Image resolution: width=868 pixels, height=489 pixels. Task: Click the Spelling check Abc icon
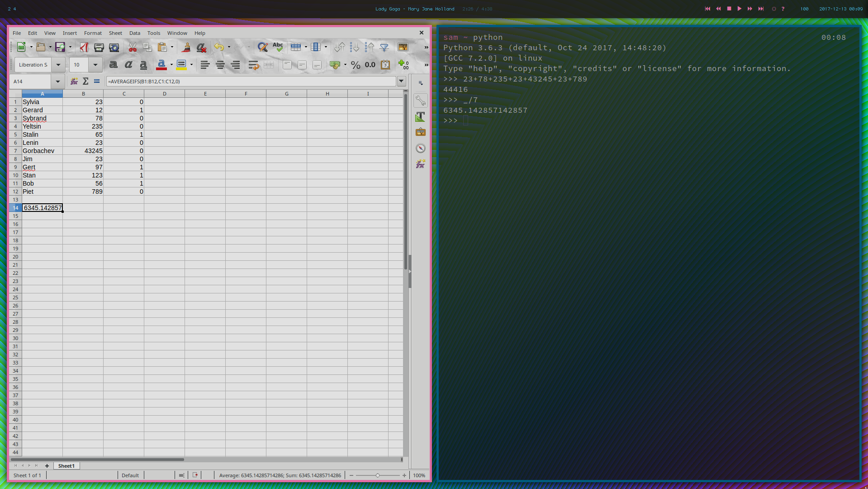[278, 47]
